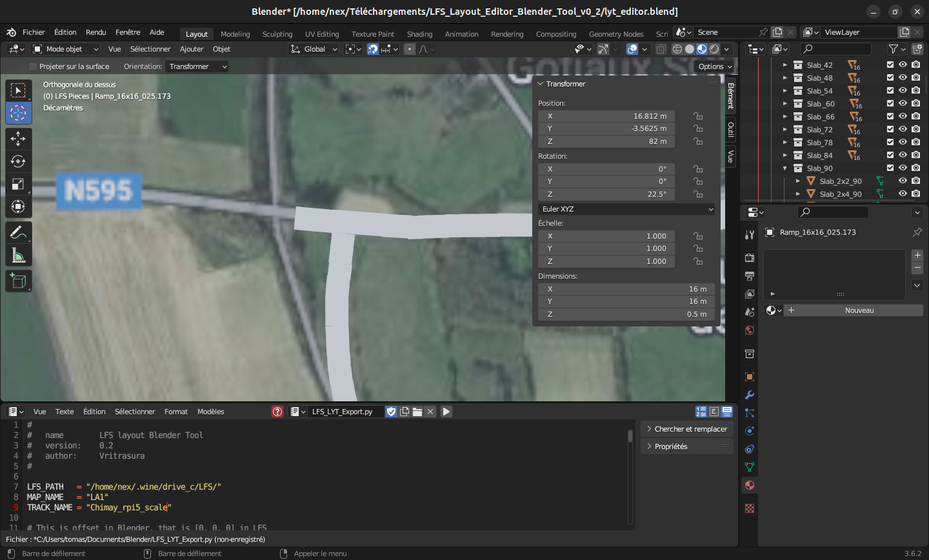The height and width of the screenshot is (560, 929).
Task: Open the Global transform orientation dropdown
Action: pos(314,49)
